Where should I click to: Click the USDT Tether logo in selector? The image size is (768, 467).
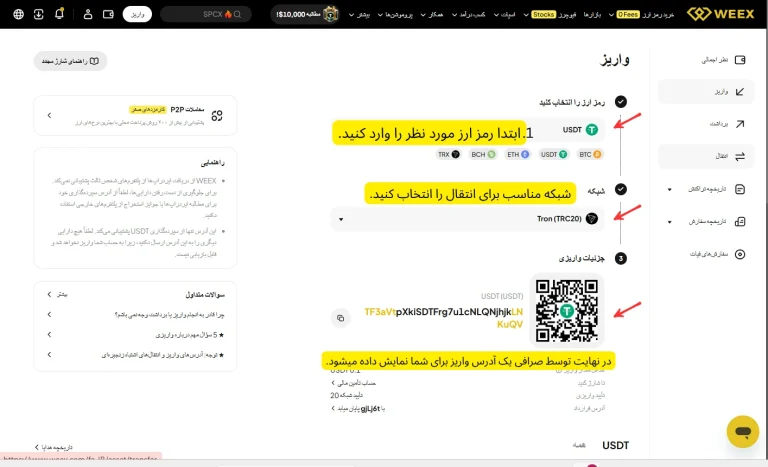coord(592,130)
